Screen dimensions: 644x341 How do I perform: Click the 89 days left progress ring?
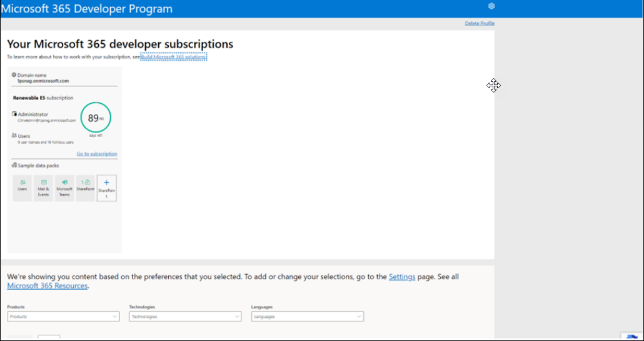pos(95,118)
